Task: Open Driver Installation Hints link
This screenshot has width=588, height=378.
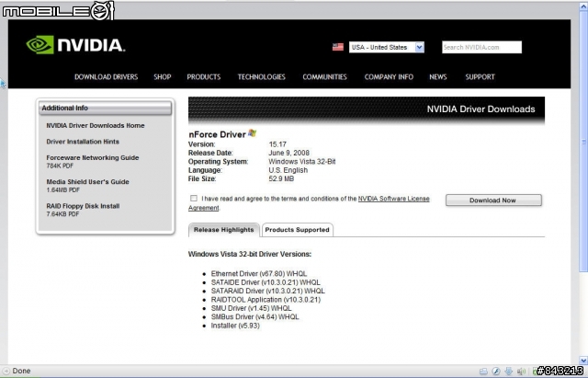Action: 83,142
